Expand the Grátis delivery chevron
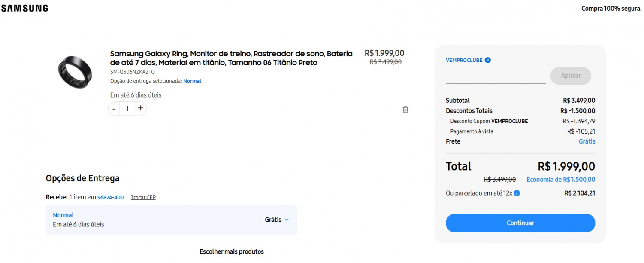644x263 pixels. [287, 220]
